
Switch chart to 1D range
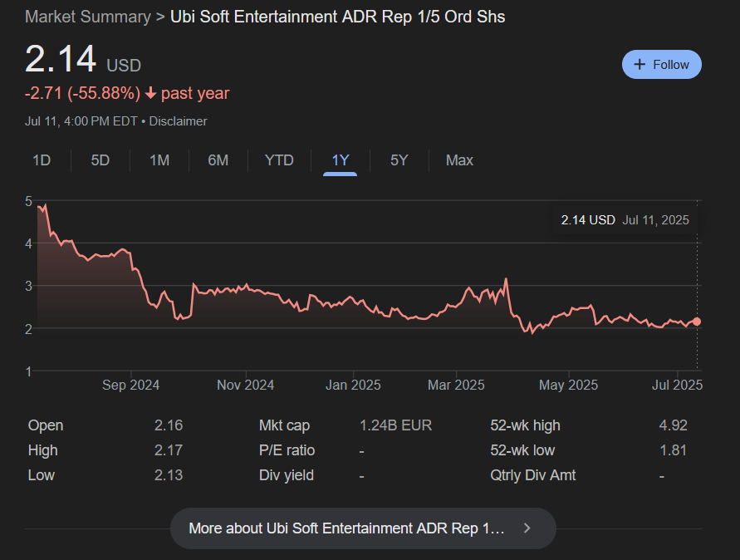tap(42, 160)
